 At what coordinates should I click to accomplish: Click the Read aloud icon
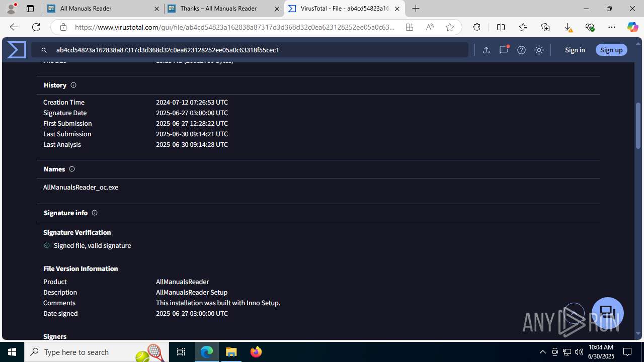(430, 27)
